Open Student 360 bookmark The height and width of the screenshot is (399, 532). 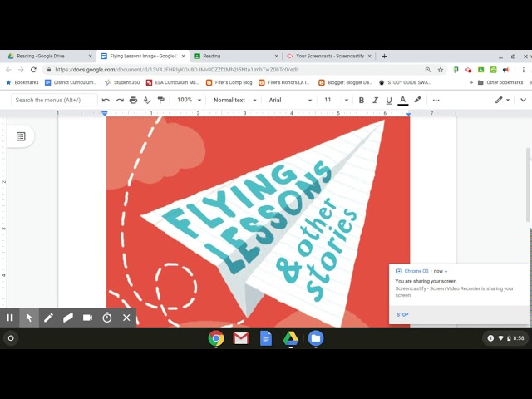pyautogui.click(x=122, y=82)
